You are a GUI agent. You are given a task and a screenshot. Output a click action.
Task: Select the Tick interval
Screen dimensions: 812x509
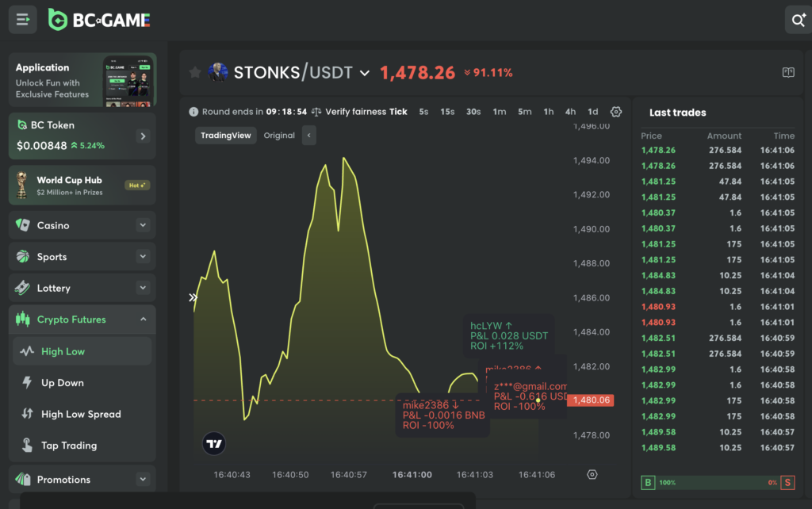(398, 112)
